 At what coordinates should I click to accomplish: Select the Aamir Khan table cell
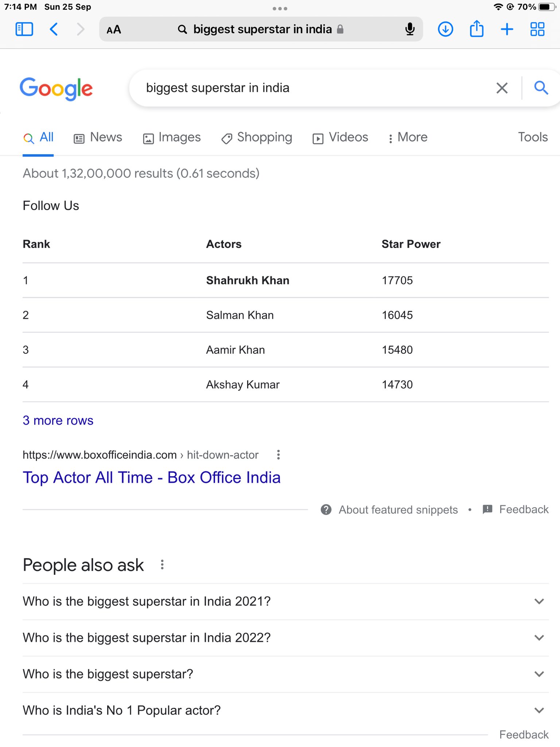pos(236,350)
